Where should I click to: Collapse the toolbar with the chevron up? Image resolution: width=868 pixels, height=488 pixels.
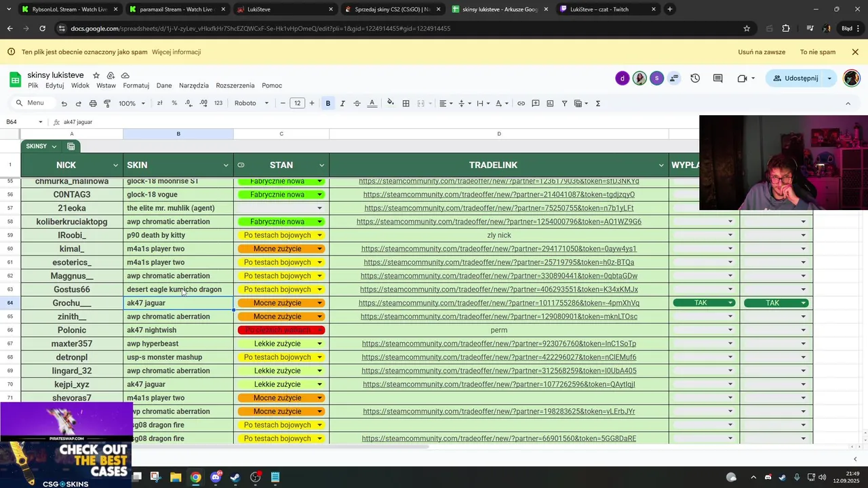click(x=848, y=104)
